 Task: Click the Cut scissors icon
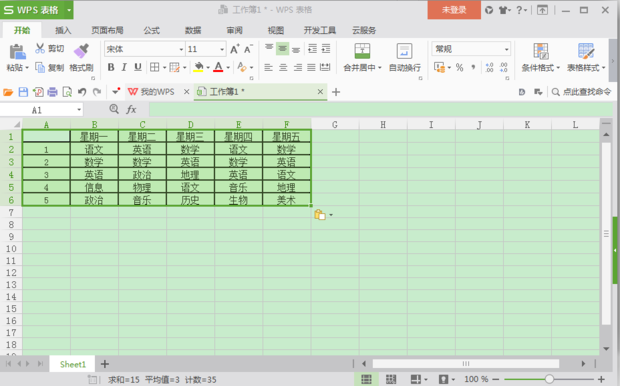point(40,48)
